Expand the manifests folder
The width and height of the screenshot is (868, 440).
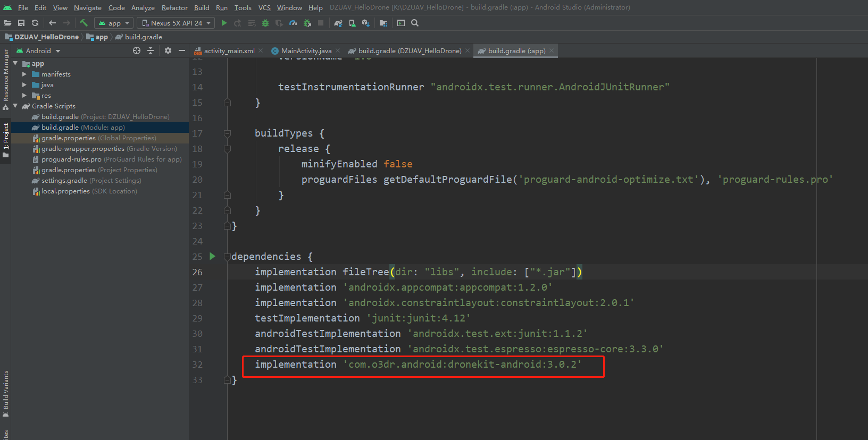click(24, 74)
